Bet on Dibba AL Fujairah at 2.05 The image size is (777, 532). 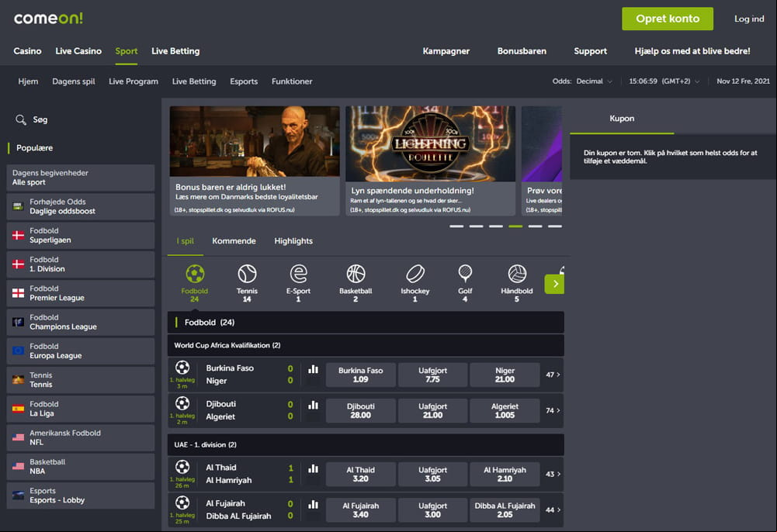pos(505,510)
